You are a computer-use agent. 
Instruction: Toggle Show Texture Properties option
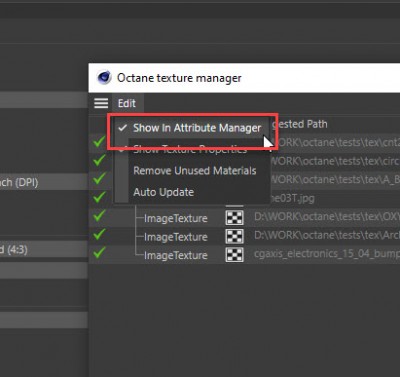click(x=191, y=149)
